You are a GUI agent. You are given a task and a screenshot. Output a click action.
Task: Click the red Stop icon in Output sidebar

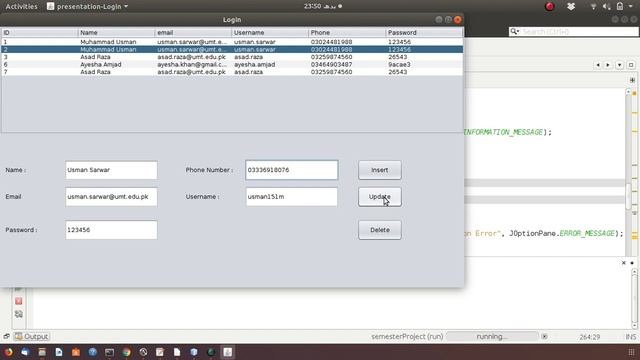click(x=18, y=301)
